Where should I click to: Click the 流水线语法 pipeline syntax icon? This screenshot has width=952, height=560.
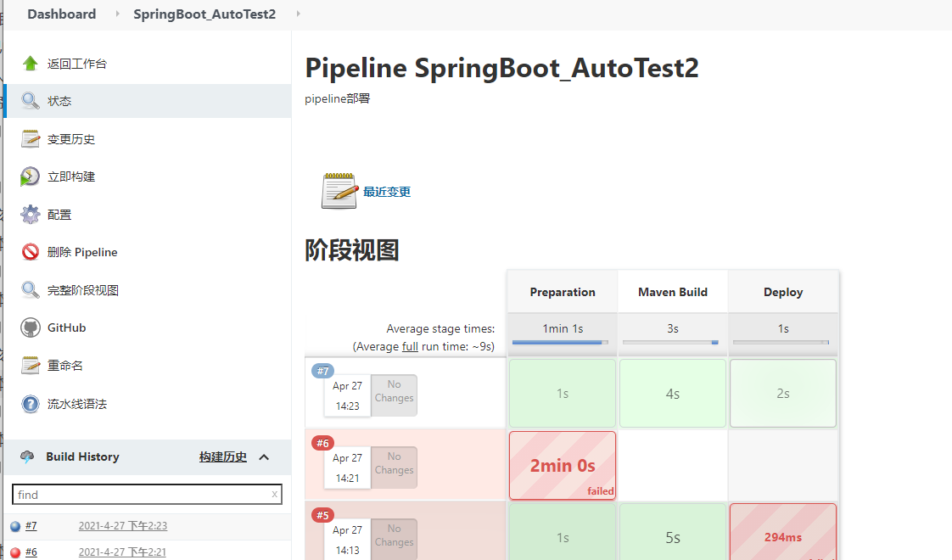(x=29, y=403)
